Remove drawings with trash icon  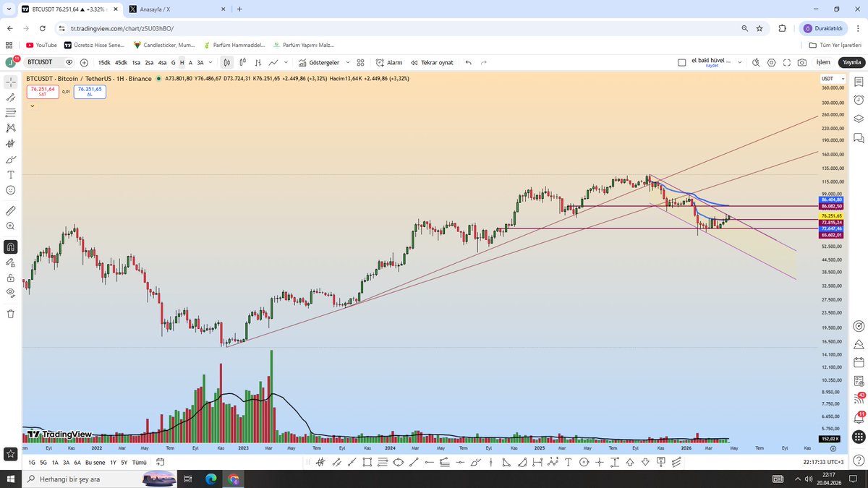(11, 314)
